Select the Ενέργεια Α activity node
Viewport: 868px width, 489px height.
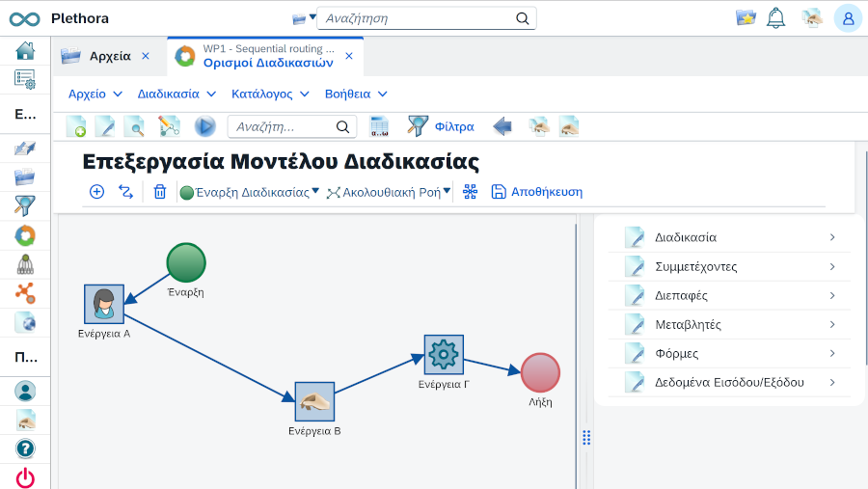[x=104, y=304]
